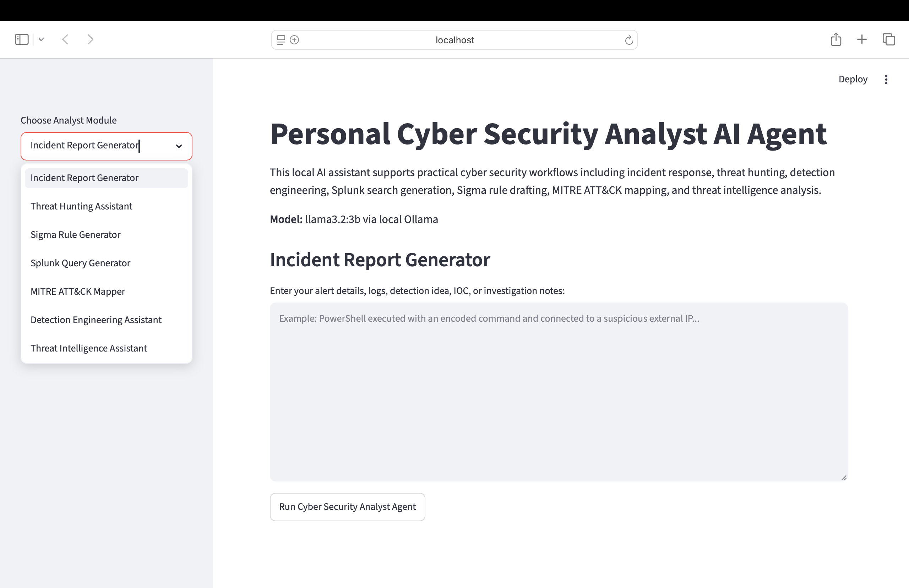The image size is (909, 588).
Task: Open the page reader menu icon
Action: [x=281, y=40]
